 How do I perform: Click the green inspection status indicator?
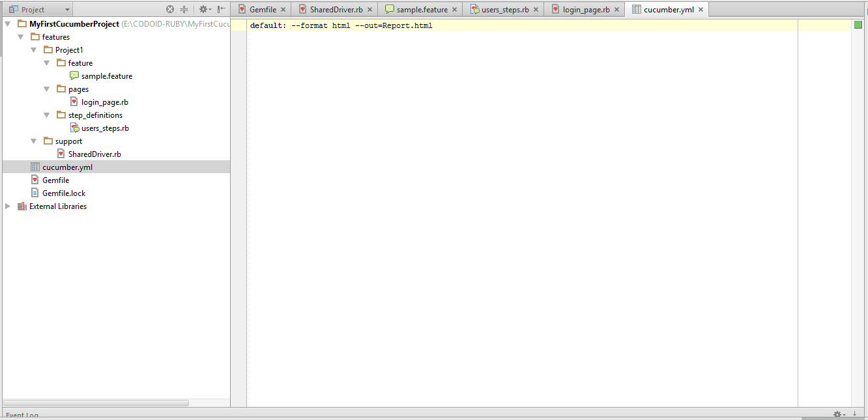858,25
